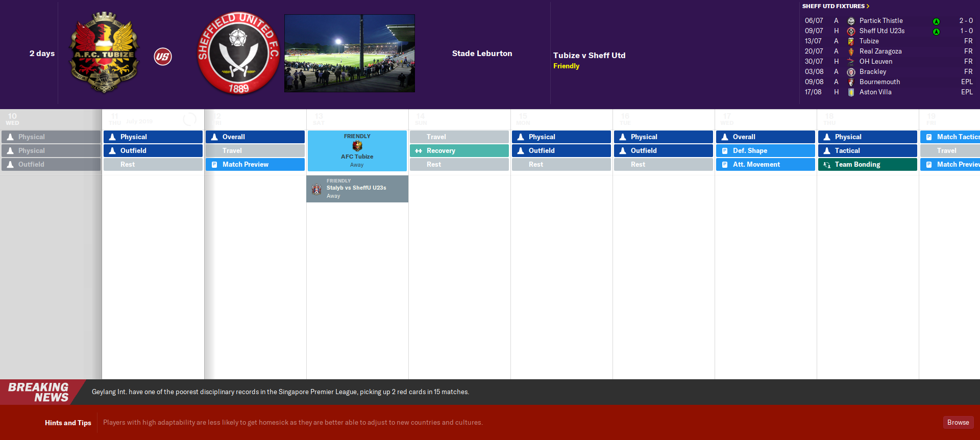Select the Rest slot on Tuesday 16
This screenshot has width=980, height=440.
[664, 165]
